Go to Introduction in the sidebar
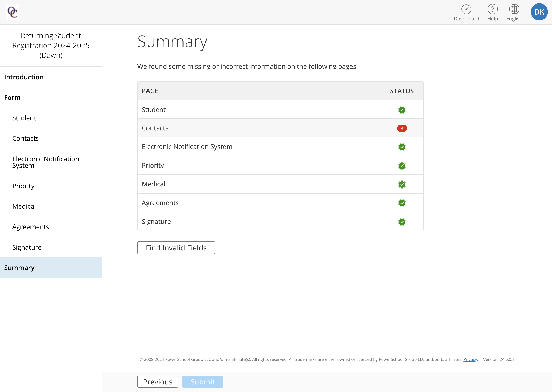Image resolution: width=552 pixels, height=392 pixels. (x=51, y=77)
